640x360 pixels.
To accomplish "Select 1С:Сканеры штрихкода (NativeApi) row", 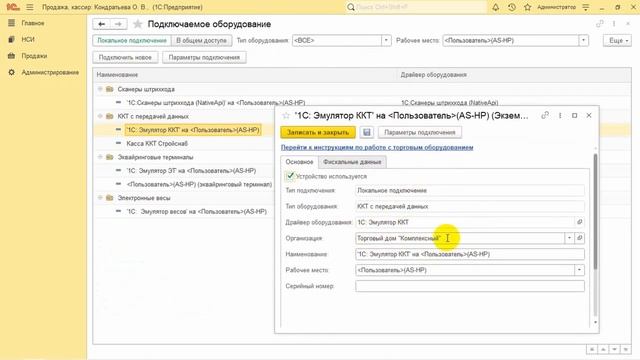I will [216, 102].
